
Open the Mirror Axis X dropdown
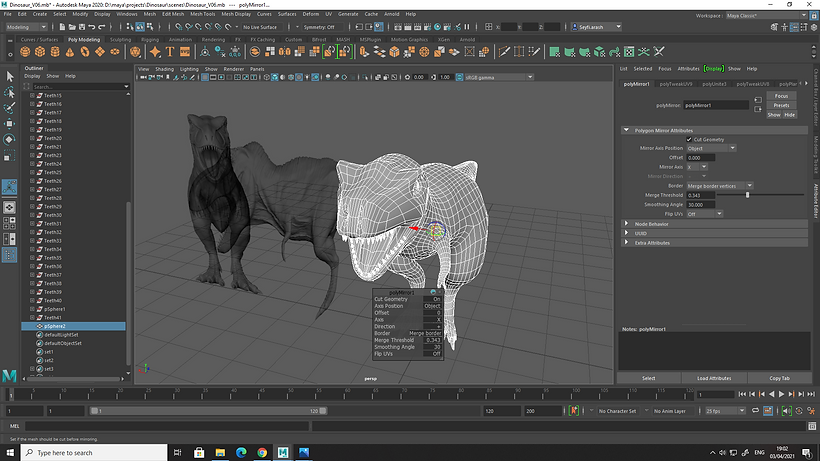point(697,167)
